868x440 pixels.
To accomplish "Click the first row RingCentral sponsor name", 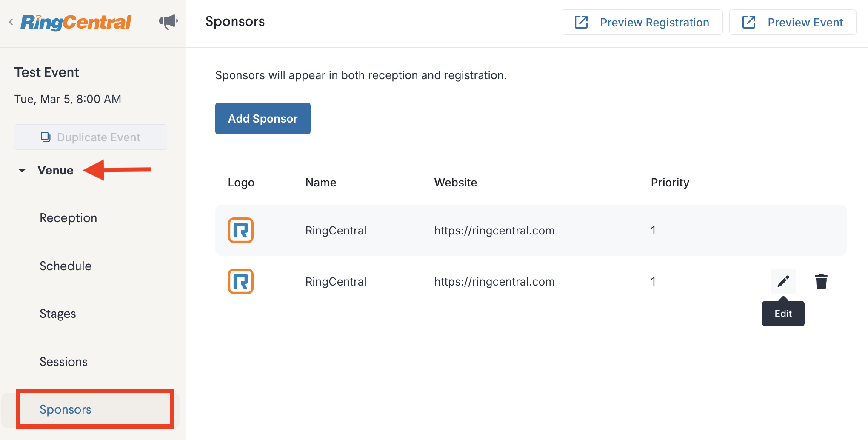I will coord(336,231).
